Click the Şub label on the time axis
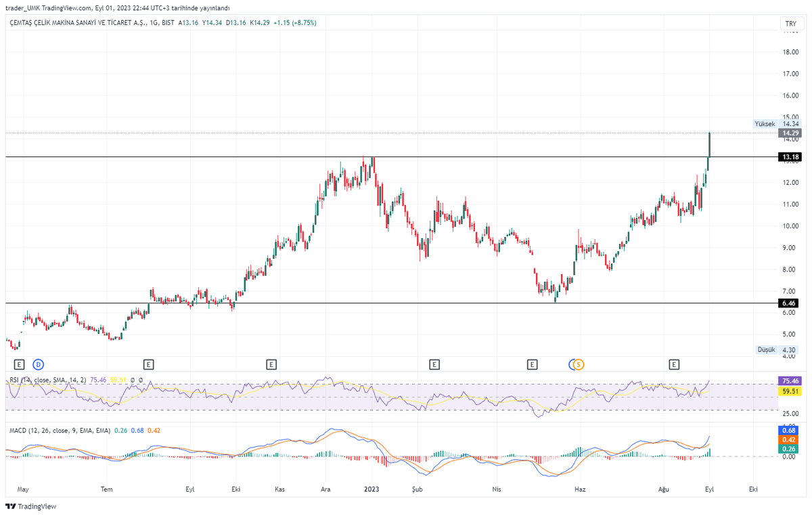812x516 pixels. pos(417,488)
